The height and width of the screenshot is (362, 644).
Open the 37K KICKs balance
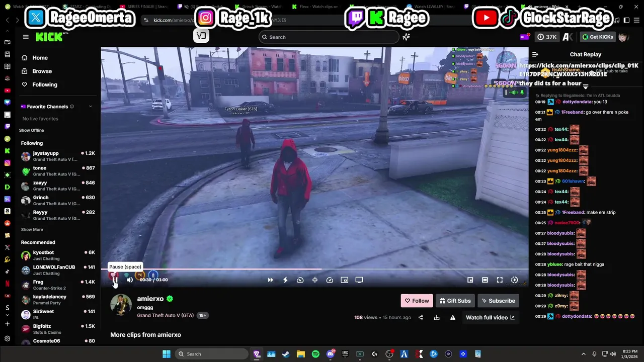pos(547,37)
